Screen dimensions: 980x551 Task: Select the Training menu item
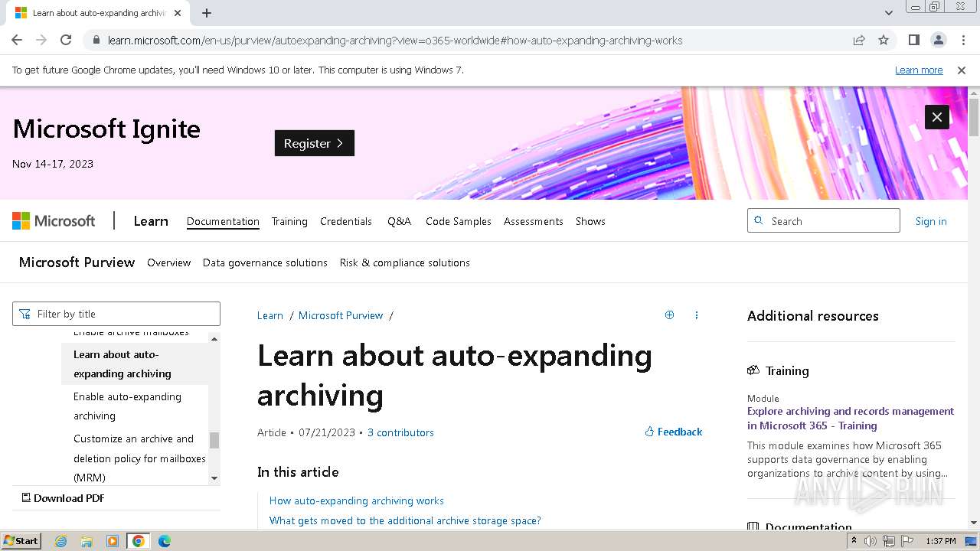289,221
